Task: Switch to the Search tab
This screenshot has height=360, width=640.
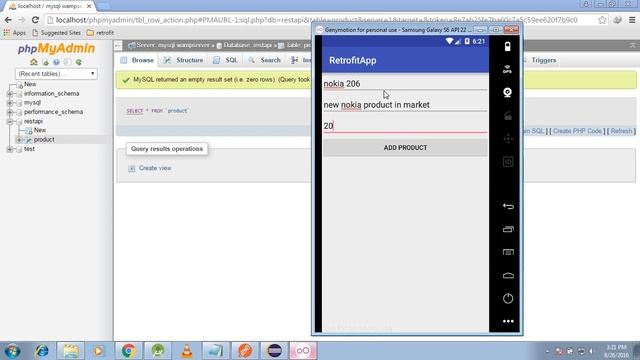Action: 264,60
